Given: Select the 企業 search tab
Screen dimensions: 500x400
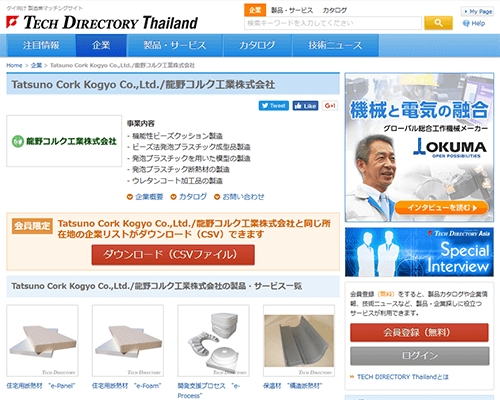Looking at the screenshot, I should click(255, 10).
